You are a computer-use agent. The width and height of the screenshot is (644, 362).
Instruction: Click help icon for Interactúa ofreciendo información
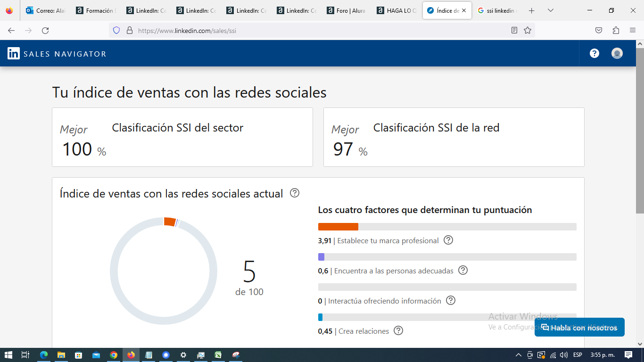tap(451, 300)
